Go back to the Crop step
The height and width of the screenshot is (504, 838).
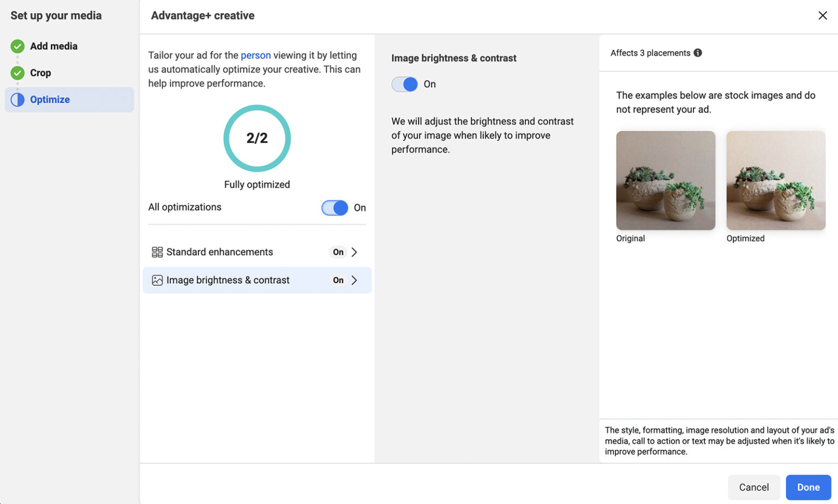[40, 73]
